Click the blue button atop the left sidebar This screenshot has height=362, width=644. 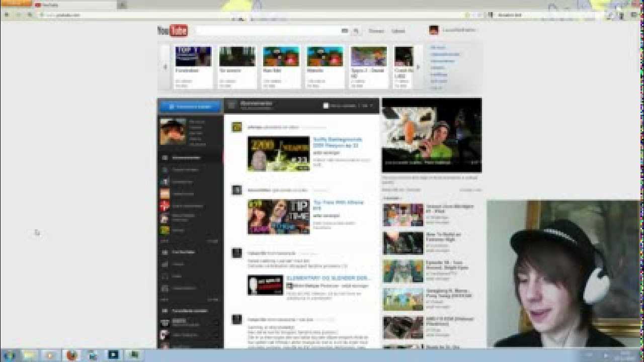point(190,106)
